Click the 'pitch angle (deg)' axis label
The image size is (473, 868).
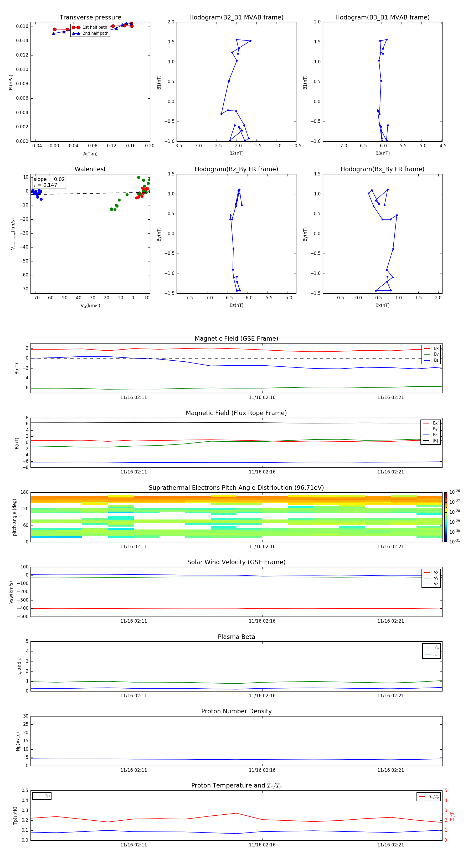click(x=14, y=517)
